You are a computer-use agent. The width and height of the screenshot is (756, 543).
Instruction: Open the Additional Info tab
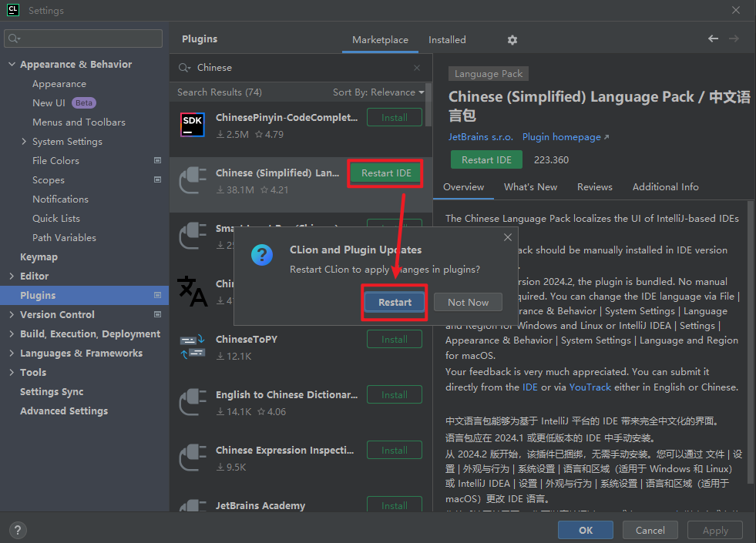pos(665,187)
